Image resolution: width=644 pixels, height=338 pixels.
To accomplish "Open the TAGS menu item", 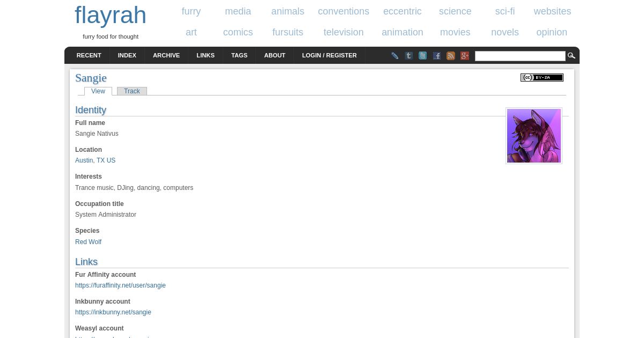I will (x=239, y=55).
